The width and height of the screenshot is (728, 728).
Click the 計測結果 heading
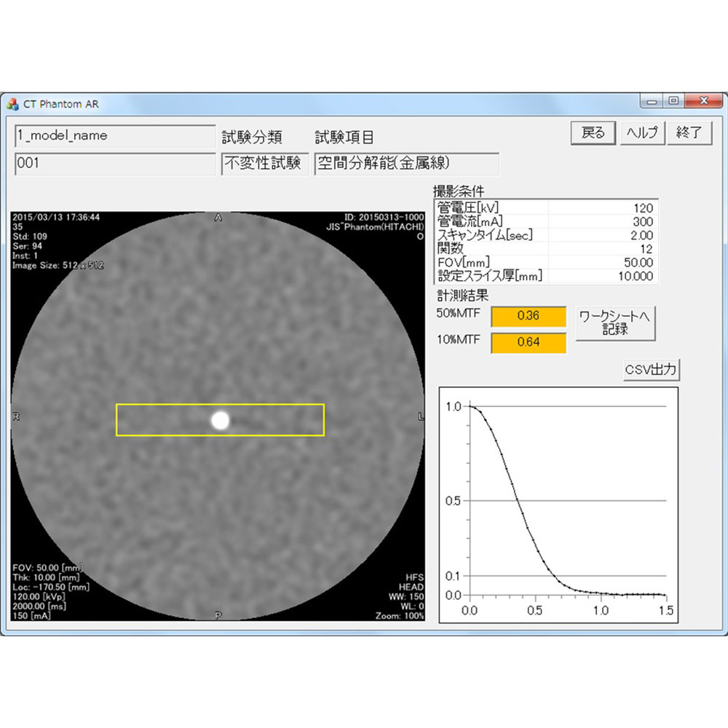tap(463, 296)
